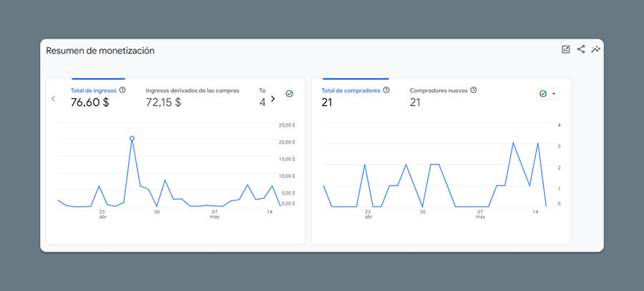Viewport: 644px width, 291px height.
Task: Click green check status on buyers card
Action: pyautogui.click(x=543, y=94)
